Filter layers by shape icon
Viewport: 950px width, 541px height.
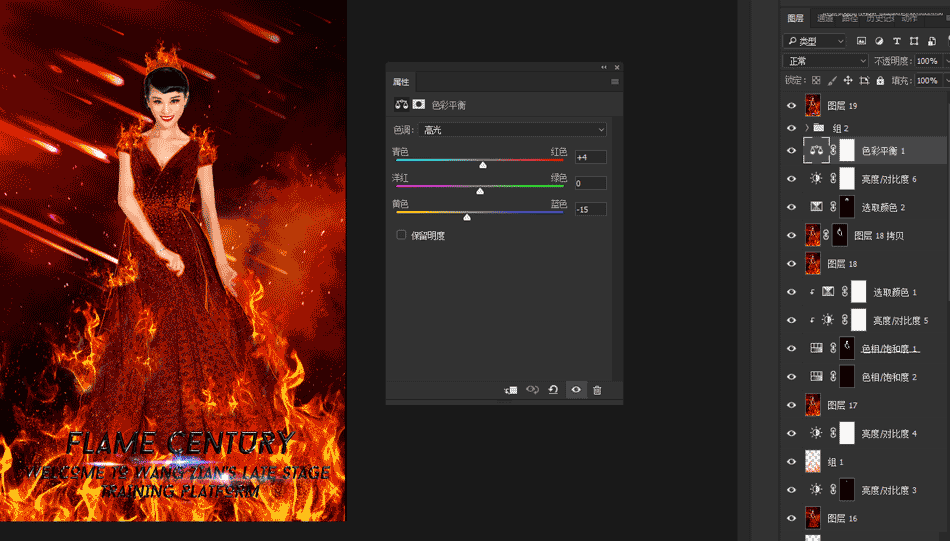[x=914, y=41]
